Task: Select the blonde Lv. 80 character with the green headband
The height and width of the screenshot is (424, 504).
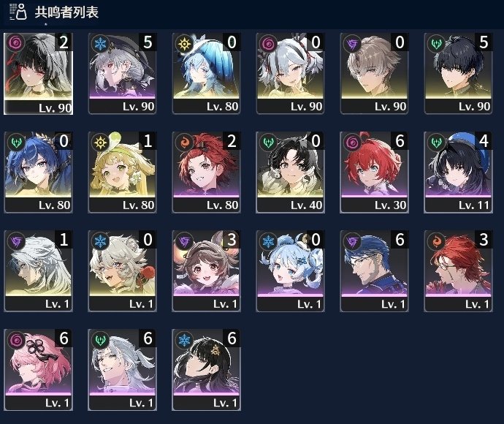Action: click(123, 172)
